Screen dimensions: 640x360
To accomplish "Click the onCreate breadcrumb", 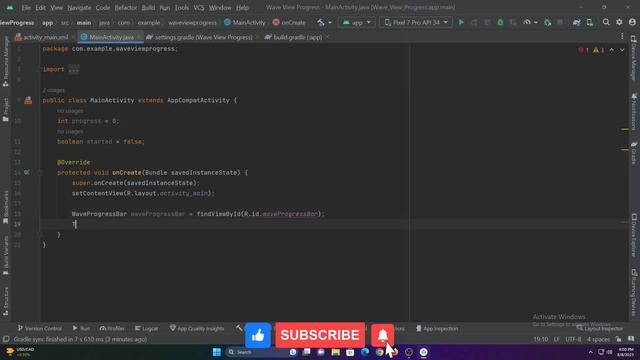I will pos(289,22).
